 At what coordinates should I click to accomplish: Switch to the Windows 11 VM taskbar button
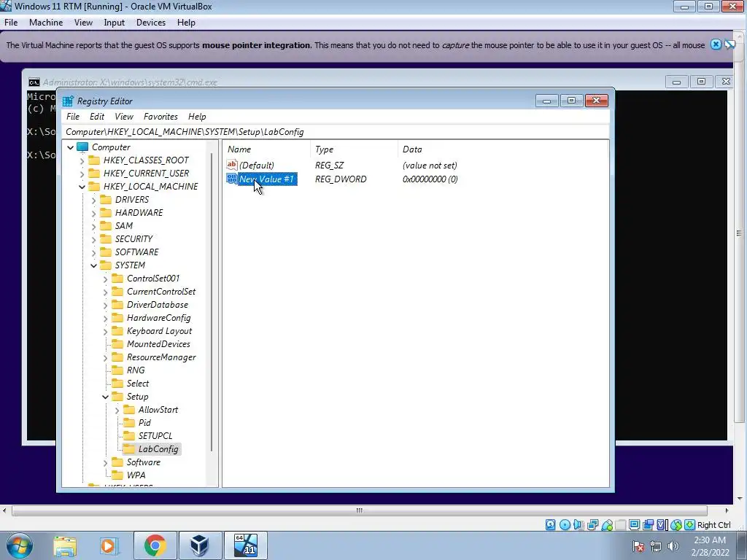click(245, 545)
